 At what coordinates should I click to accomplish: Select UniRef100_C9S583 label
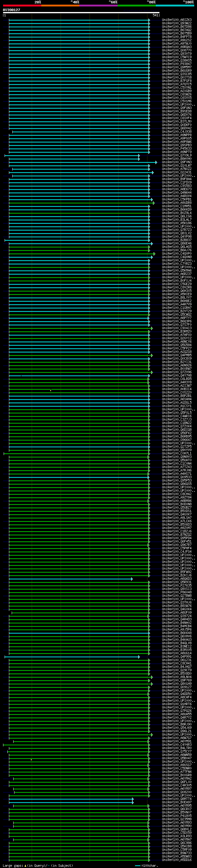click(x=177, y=186)
